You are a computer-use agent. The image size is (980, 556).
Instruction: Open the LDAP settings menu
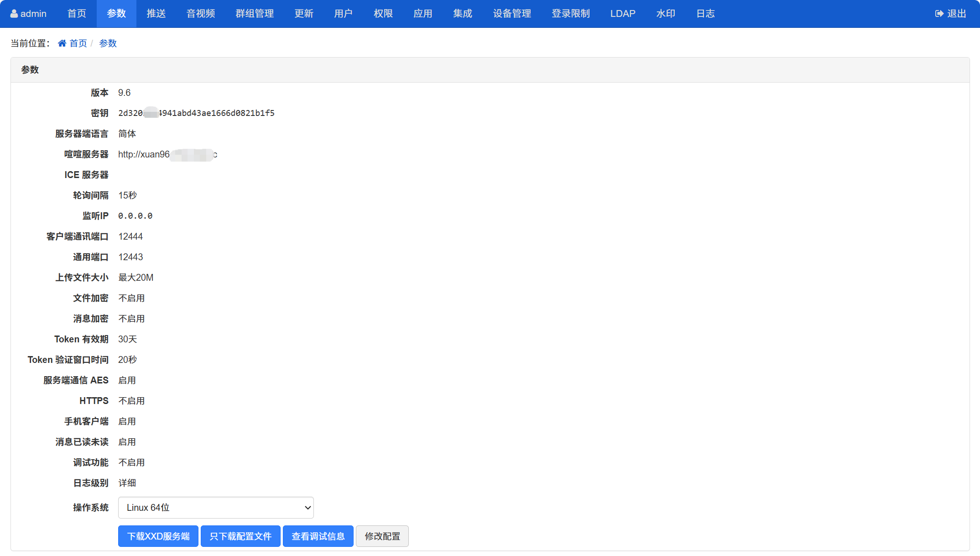[623, 14]
